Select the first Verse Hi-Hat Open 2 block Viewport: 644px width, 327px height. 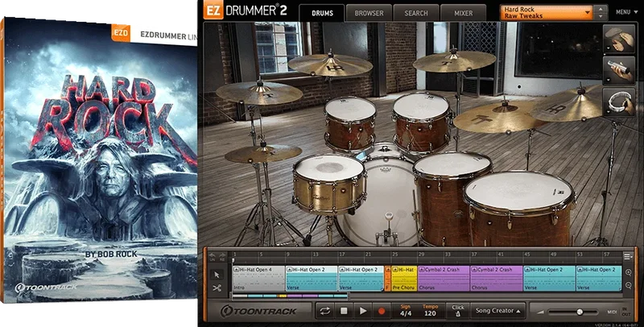(312, 279)
